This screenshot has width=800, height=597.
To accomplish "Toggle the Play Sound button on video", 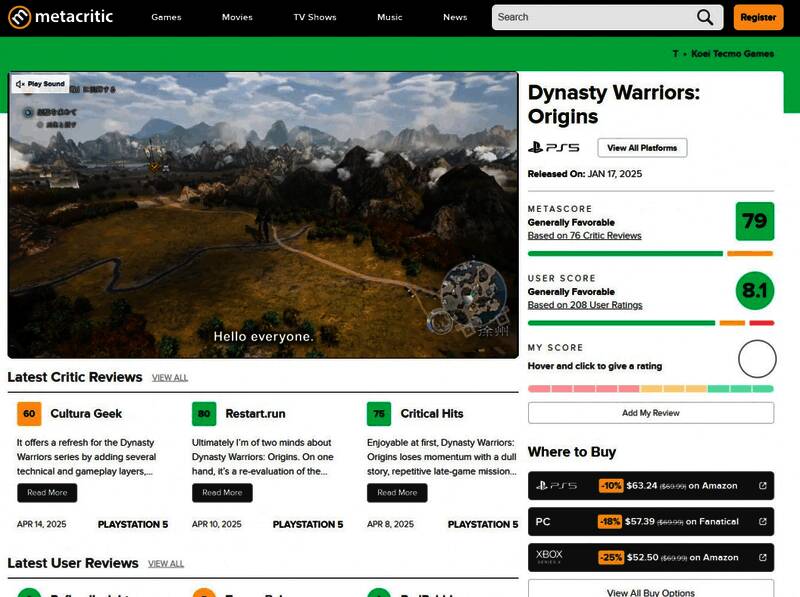I will [x=41, y=84].
